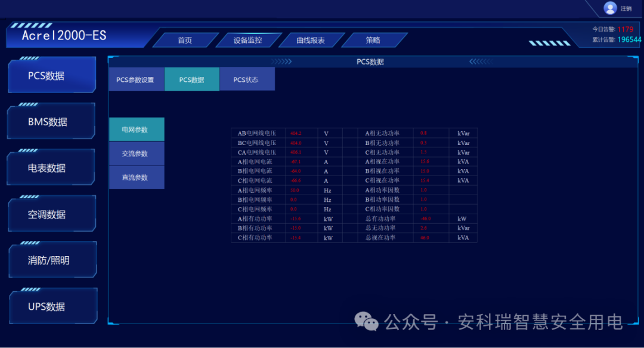The width and height of the screenshot is (644, 348).
Task: Select the 空调数据 sidebar button
Action: click(52, 214)
